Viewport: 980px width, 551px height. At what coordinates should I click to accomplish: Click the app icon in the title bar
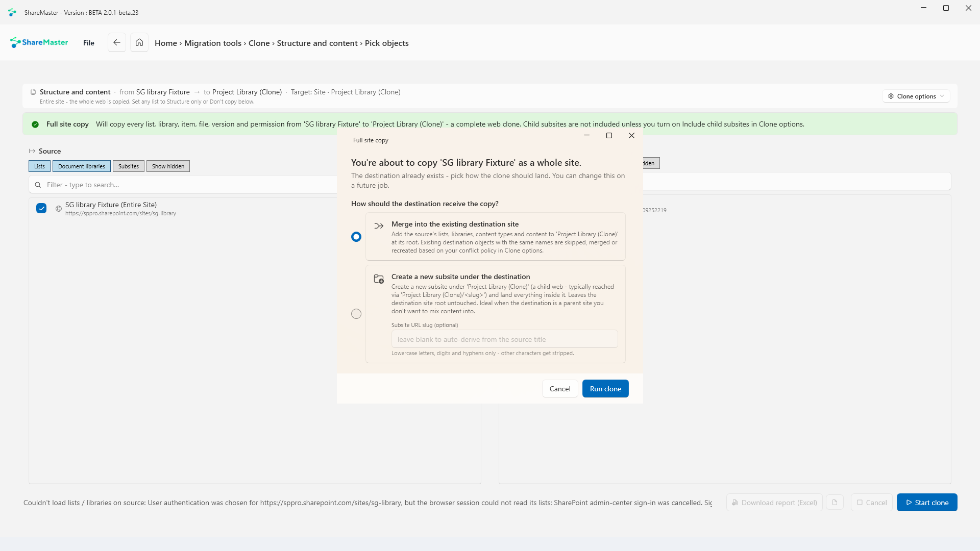[12, 12]
